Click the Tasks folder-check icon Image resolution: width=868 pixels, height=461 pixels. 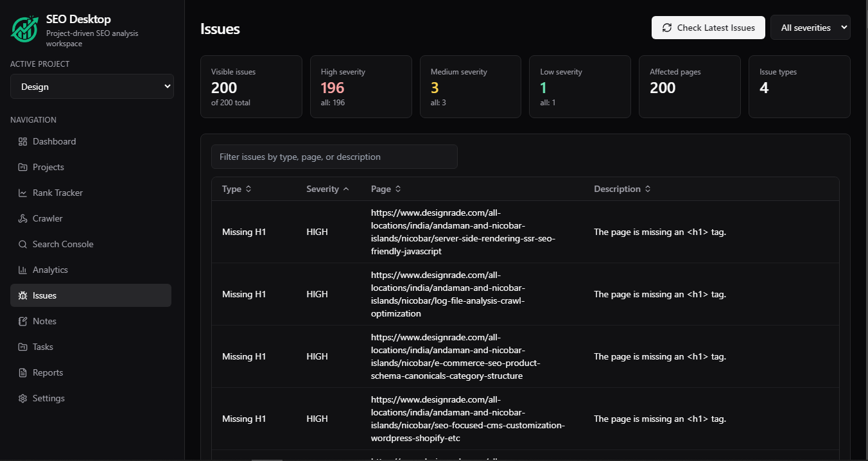point(22,347)
